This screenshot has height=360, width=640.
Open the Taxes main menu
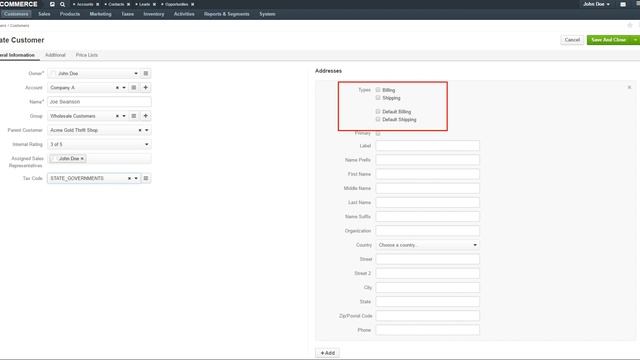(127, 14)
